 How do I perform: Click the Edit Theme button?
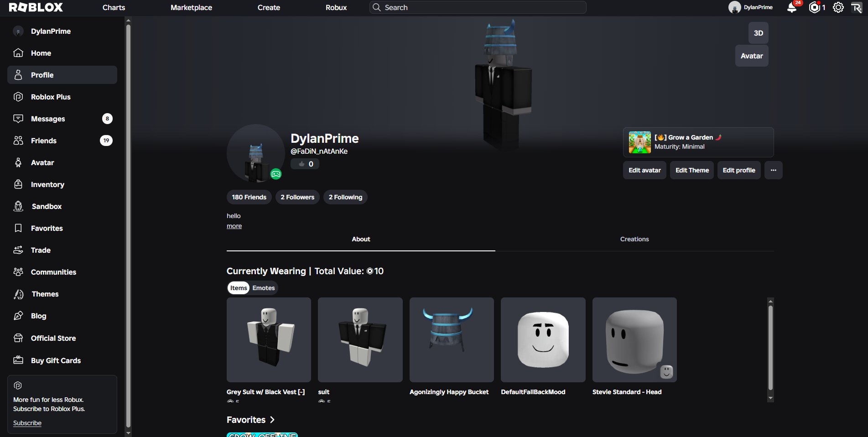click(692, 170)
